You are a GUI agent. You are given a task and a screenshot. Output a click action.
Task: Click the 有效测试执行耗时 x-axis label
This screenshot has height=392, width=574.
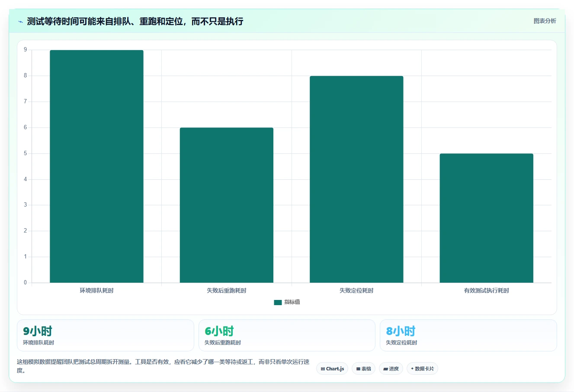coord(487,290)
